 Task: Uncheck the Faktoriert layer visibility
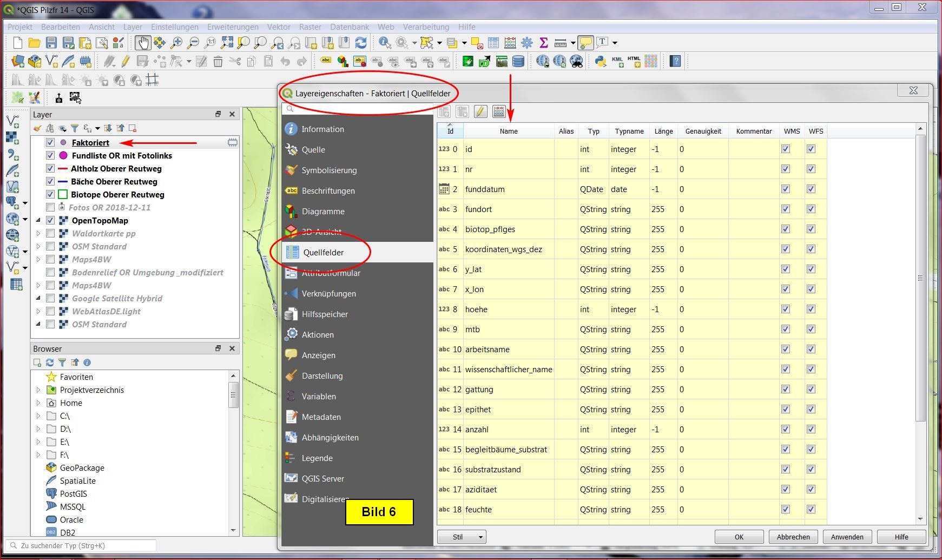tap(50, 143)
